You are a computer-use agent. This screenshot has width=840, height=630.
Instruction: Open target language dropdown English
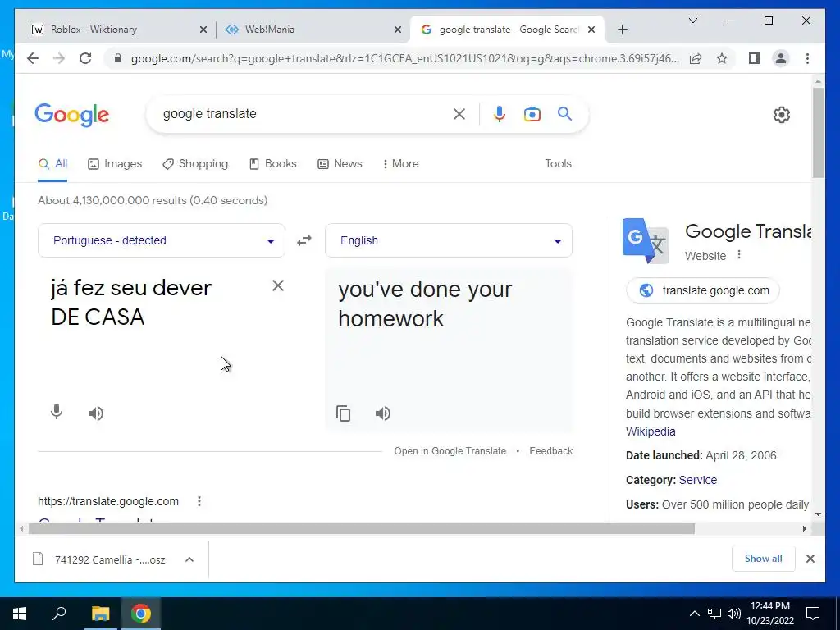[x=449, y=240]
